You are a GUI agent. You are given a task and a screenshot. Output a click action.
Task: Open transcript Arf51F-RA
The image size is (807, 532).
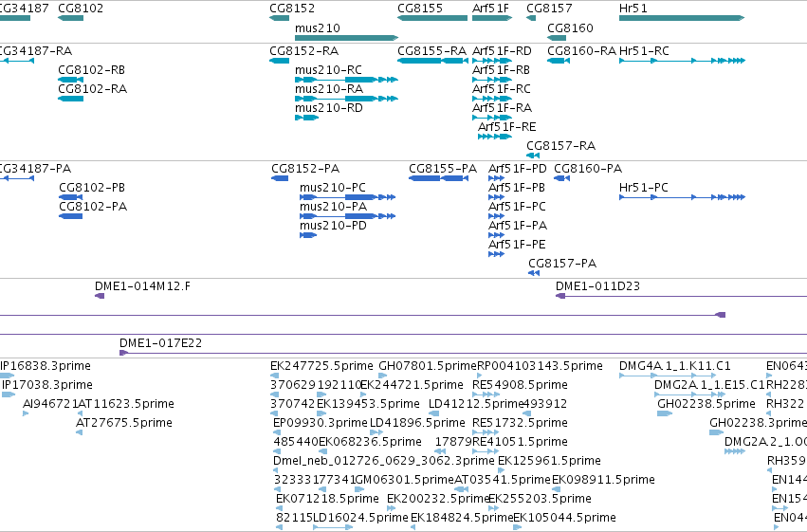[503, 108]
